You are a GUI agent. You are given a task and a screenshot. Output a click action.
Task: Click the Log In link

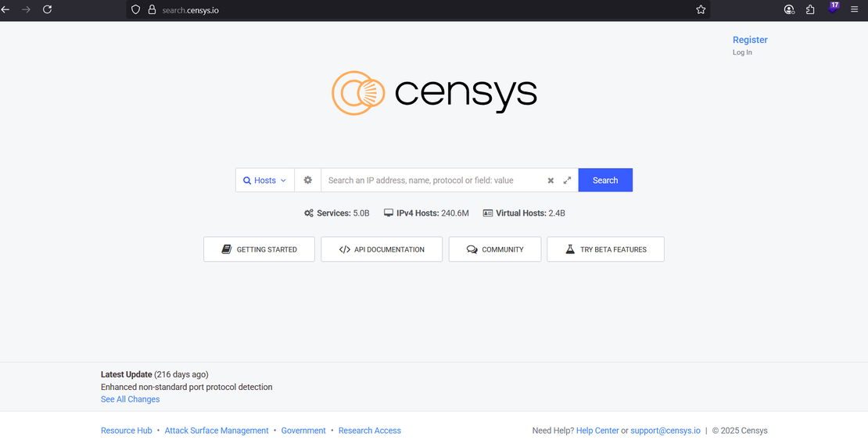coord(742,52)
